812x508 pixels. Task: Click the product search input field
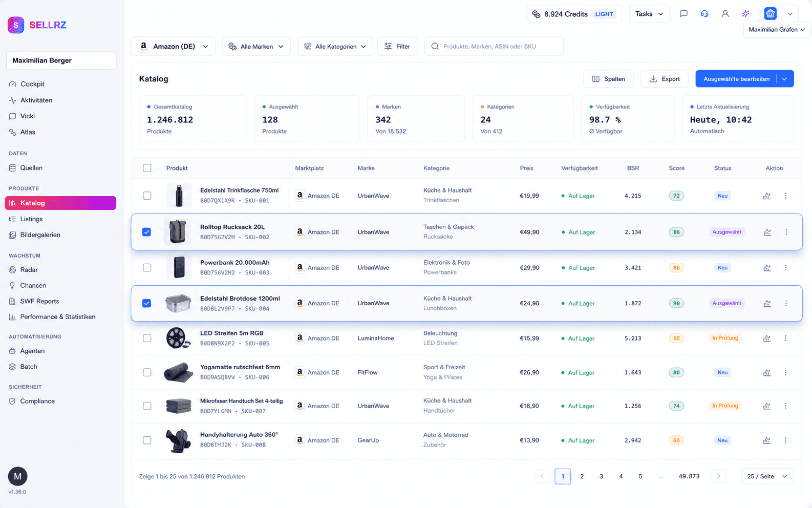click(494, 46)
